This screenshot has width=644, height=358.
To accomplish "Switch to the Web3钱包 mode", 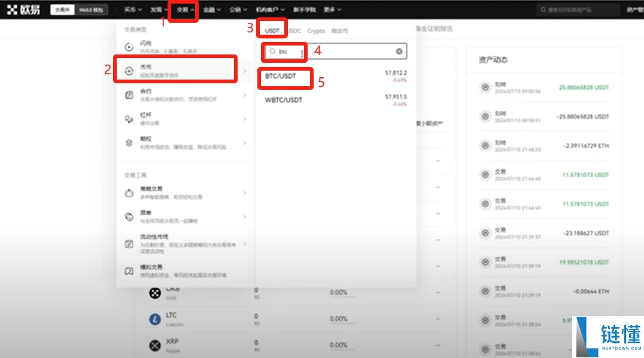I will (x=91, y=10).
